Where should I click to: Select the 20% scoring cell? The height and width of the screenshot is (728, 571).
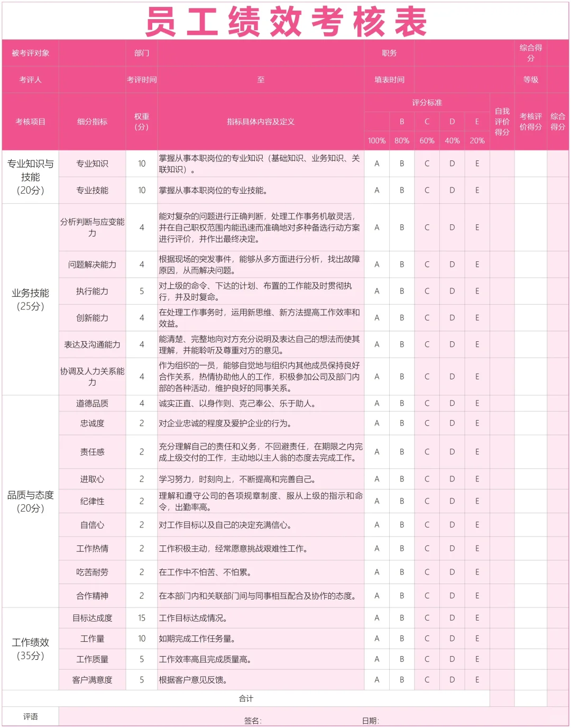tap(477, 141)
